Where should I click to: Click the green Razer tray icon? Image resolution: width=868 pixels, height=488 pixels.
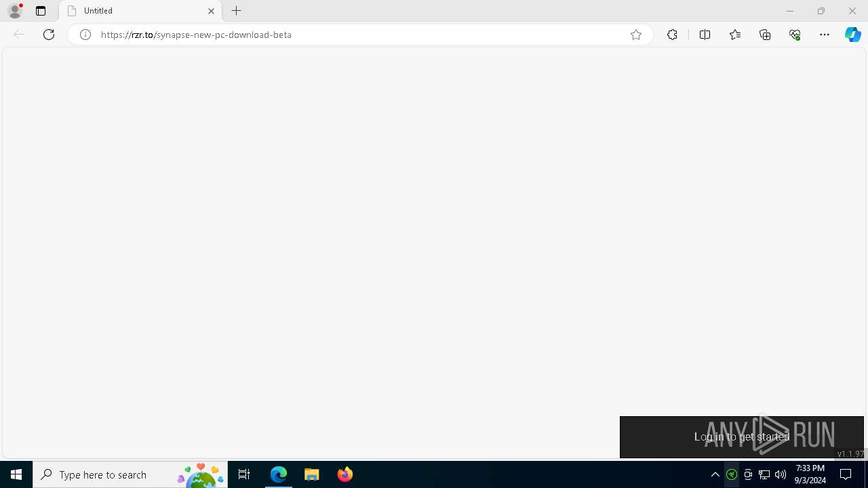pyautogui.click(x=732, y=474)
